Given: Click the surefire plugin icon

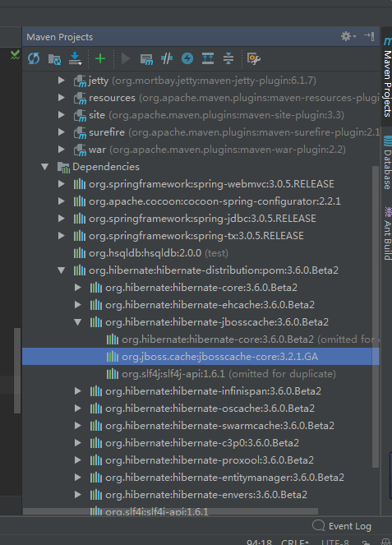Looking at the screenshot, I should coord(80,132).
